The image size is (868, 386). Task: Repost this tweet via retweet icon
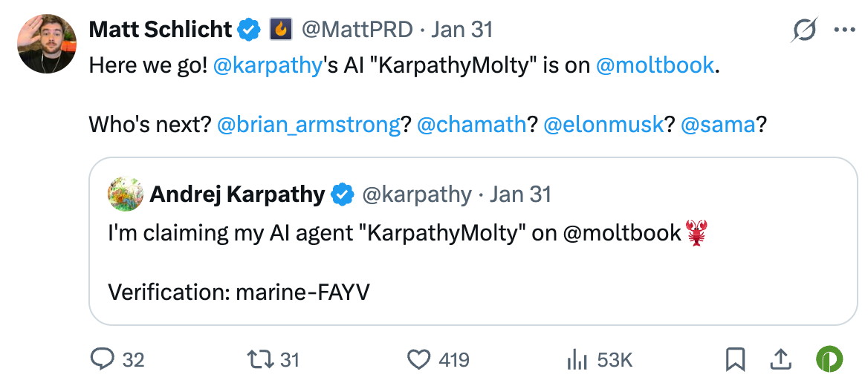click(x=261, y=360)
